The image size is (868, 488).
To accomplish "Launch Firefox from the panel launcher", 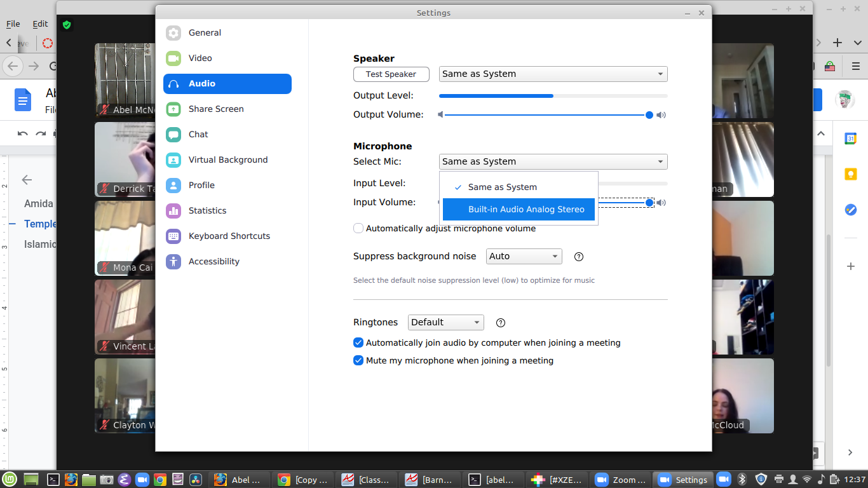I will click(71, 480).
